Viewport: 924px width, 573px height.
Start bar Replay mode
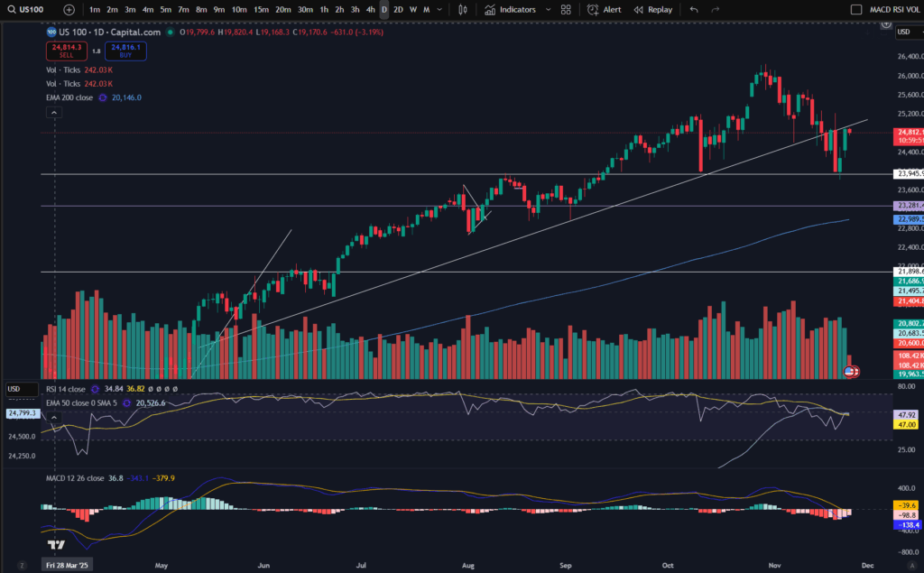(x=653, y=9)
